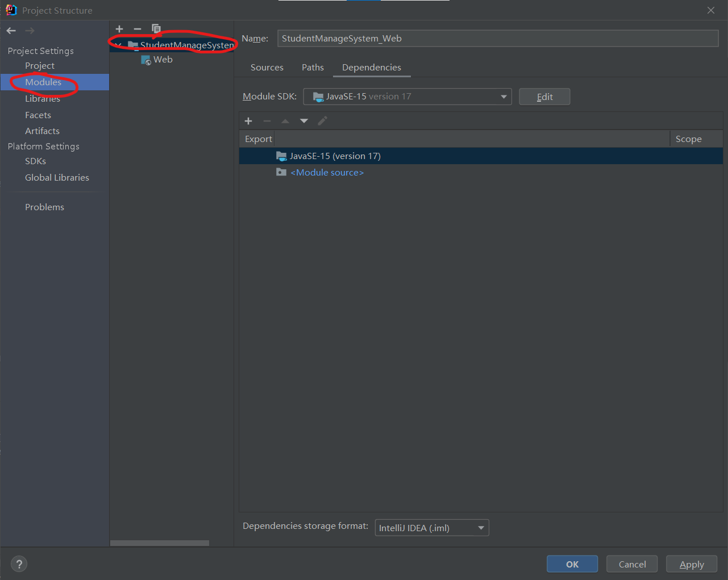Click the <Module source> entry
This screenshot has width=728, height=580.
[x=327, y=173]
